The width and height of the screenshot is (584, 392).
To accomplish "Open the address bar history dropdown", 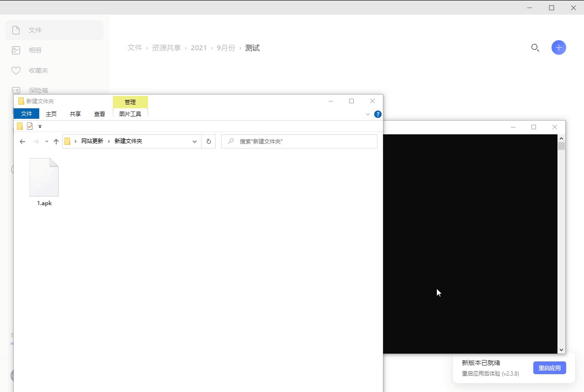I will (195, 141).
